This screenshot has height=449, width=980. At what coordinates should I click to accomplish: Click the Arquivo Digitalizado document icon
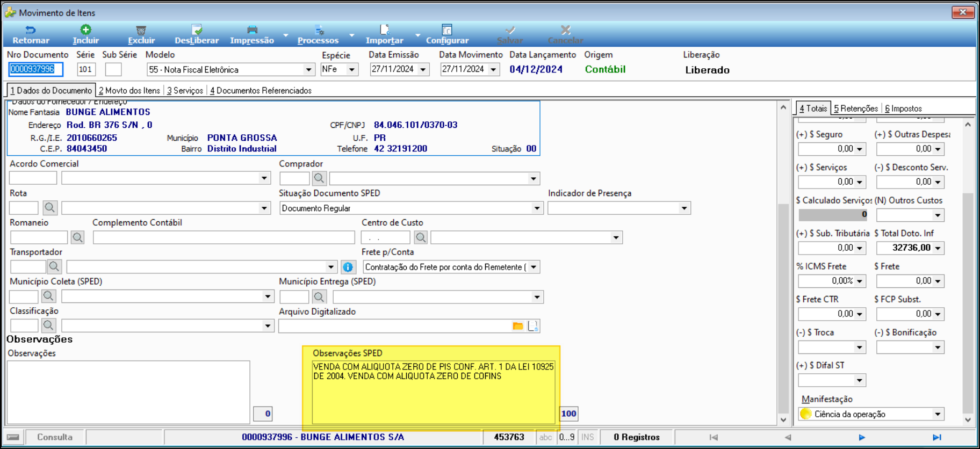(533, 325)
